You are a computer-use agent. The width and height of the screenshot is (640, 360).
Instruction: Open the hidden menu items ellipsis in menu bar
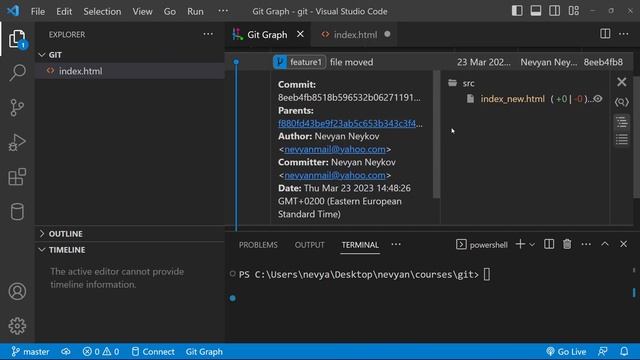[223, 11]
